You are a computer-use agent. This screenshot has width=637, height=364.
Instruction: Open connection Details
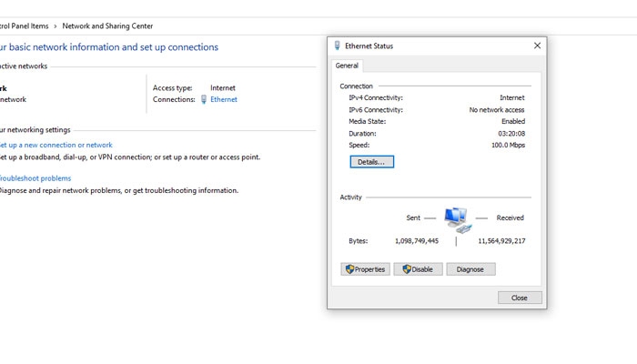371,162
